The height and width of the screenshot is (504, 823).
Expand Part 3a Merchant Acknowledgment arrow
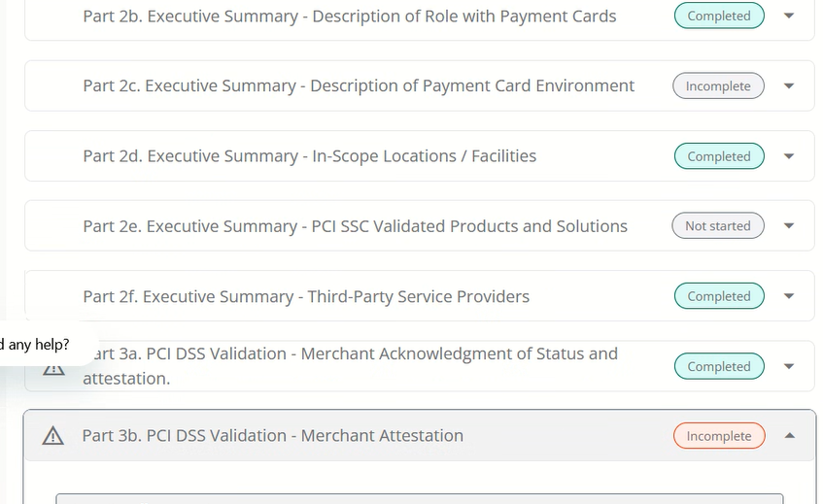[788, 367]
